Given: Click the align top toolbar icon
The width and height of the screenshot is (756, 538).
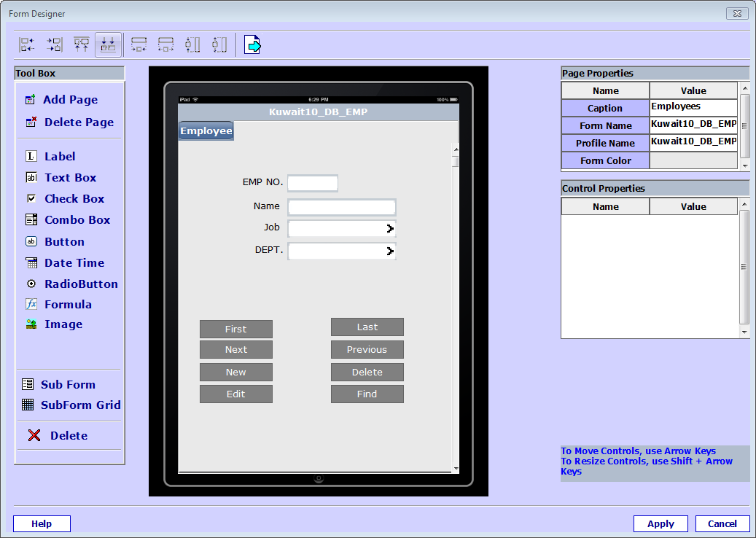Looking at the screenshot, I should tap(82, 45).
